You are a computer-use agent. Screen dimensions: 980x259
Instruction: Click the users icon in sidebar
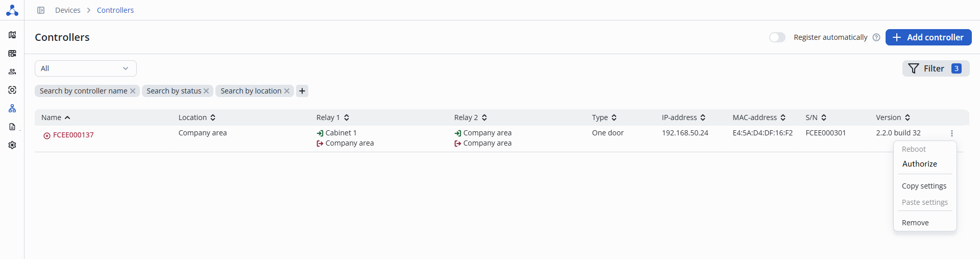(x=12, y=72)
